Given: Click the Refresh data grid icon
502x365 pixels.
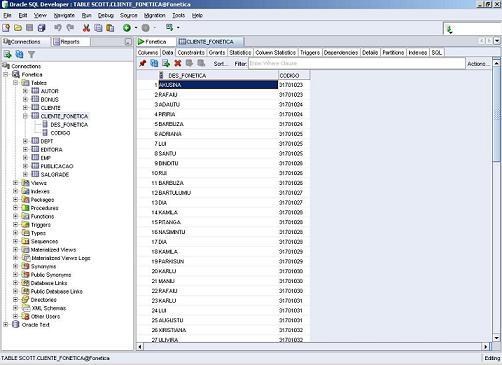Looking at the screenshot, I should coord(154,63).
